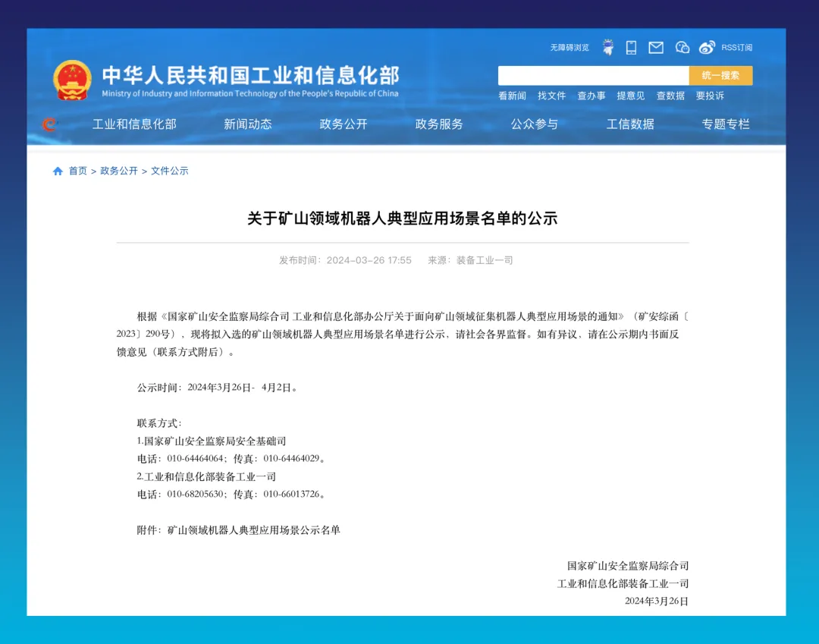Click the home icon in the breadcrumb
The height and width of the screenshot is (644, 819).
[x=58, y=171]
